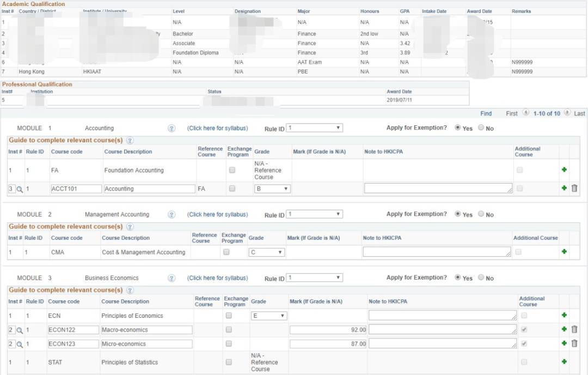588x375 pixels.
Task: Add row after Foundation Accounting with plus icon
Action: pos(564,170)
